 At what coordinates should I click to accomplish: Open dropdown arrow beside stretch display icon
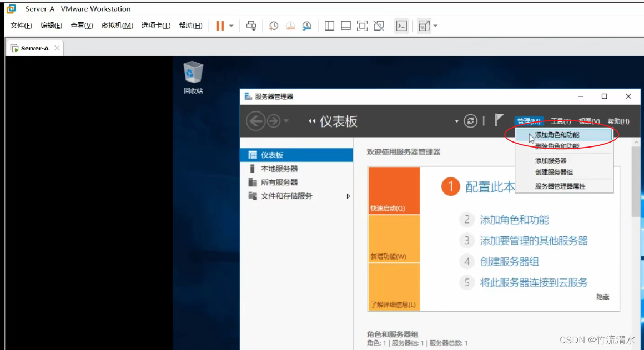point(435,26)
